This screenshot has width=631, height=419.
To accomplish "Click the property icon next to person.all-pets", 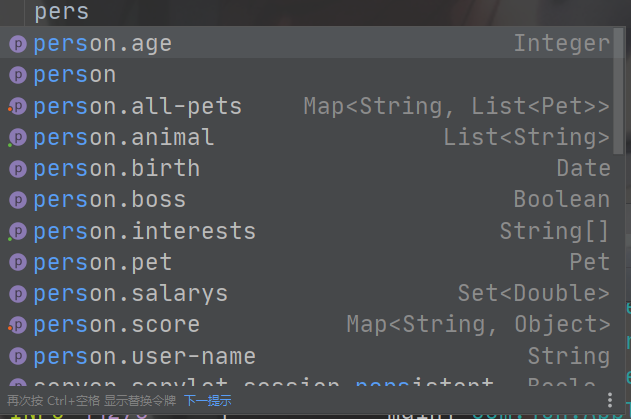I will pos(17,107).
